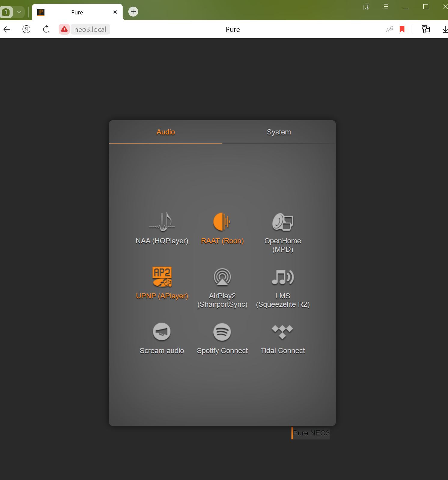Open the bookmarks panel icon in title bar
Viewport: 448px width, 480px height.
tap(366, 7)
